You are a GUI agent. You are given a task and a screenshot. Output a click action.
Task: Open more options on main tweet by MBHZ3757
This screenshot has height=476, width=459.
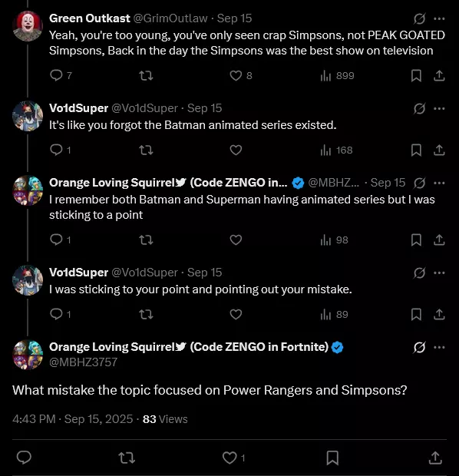pos(439,347)
